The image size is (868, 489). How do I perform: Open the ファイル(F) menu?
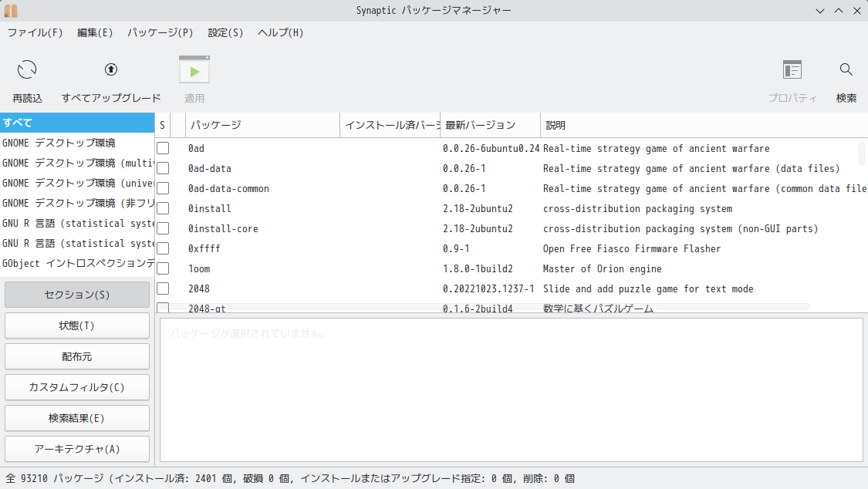[35, 32]
